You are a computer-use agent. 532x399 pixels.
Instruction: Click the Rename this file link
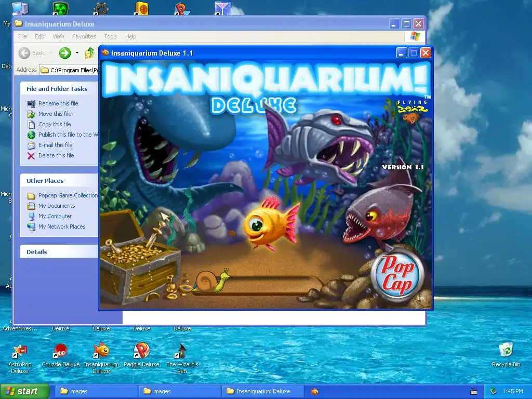point(58,103)
